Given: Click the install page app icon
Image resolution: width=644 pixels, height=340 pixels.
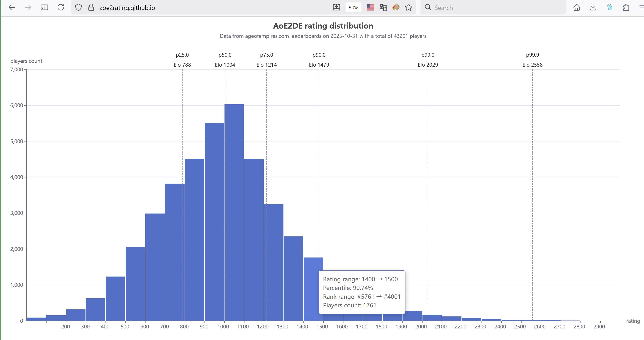Looking at the screenshot, I should (x=337, y=7).
